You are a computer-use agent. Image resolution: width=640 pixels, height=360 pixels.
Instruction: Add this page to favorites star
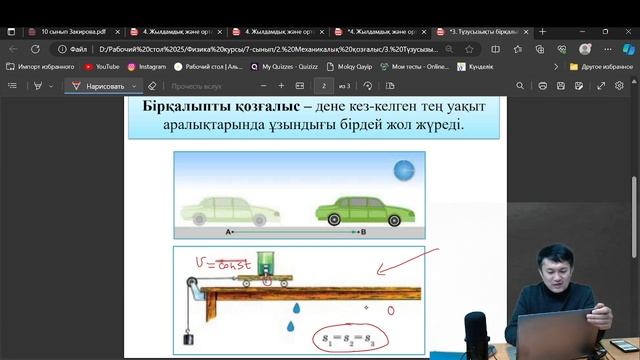click(x=469, y=49)
